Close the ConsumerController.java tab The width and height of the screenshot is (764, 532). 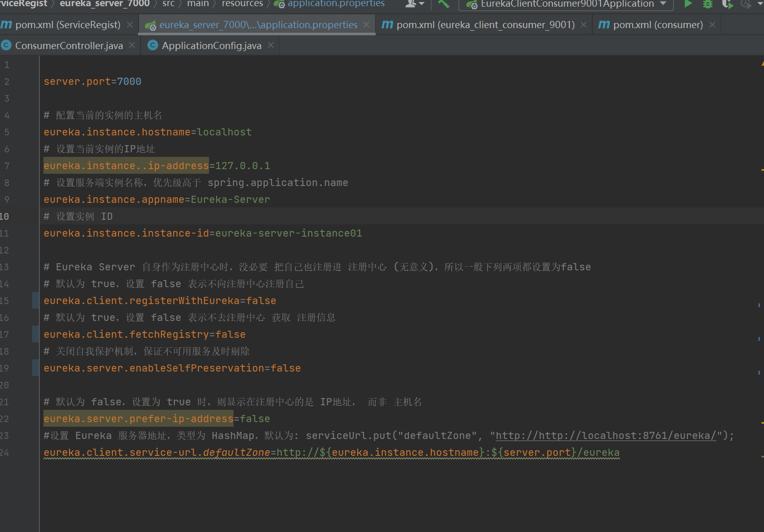(132, 45)
